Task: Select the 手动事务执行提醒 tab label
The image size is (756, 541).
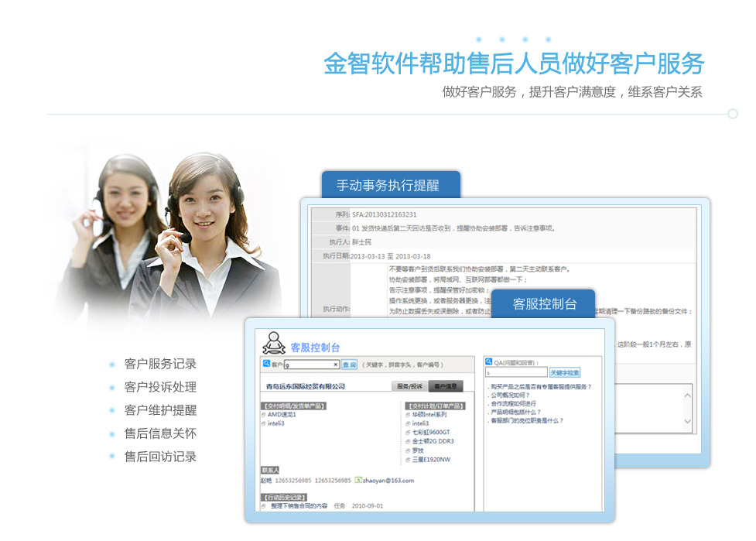Action: pyautogui.click(x=391, y=185)
